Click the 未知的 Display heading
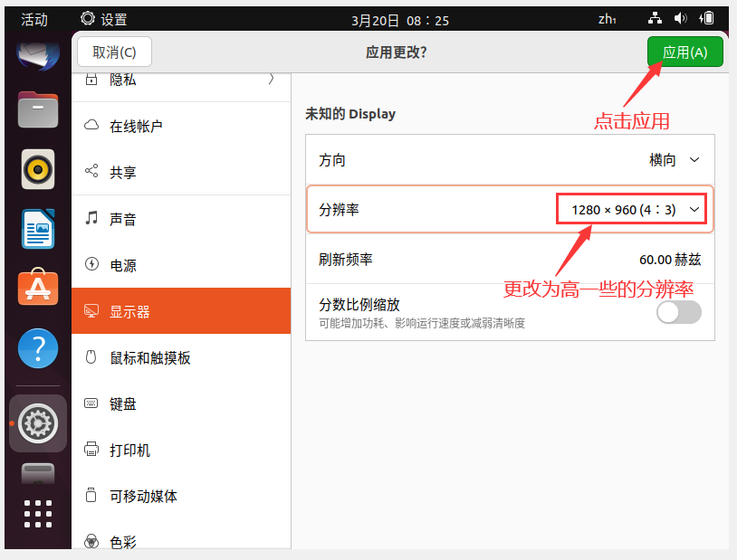Screen dimensions: 737x560 coord(350,114)
